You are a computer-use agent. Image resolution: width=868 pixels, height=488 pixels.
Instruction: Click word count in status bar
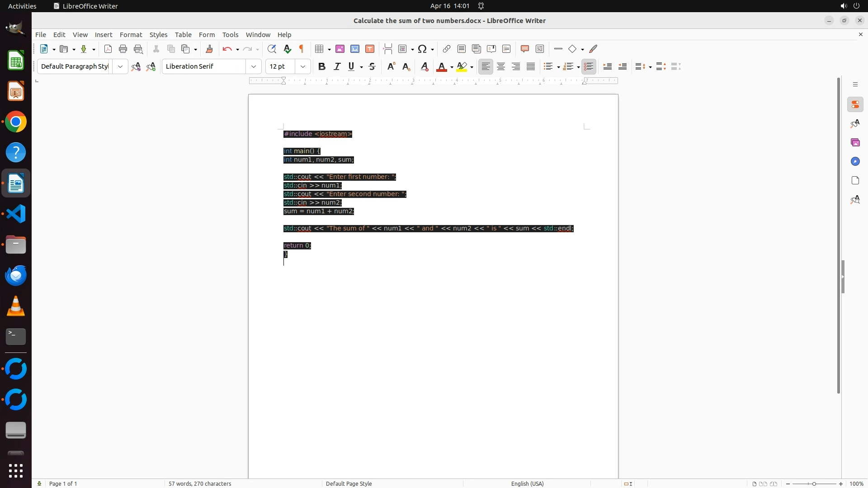[200, 483]
